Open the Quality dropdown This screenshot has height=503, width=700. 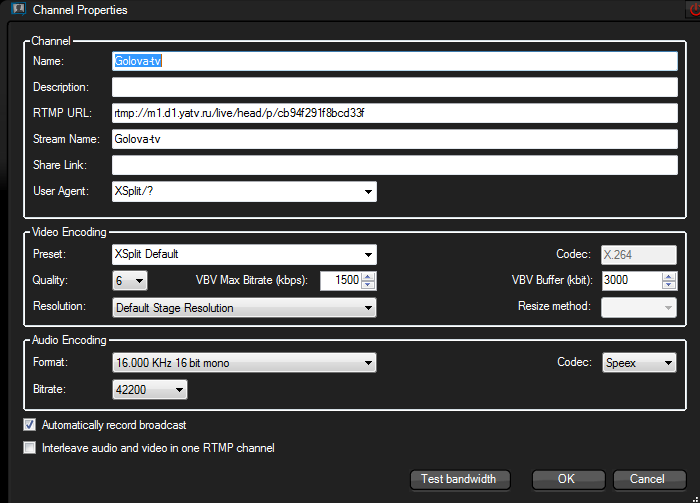tap(129, 281)
